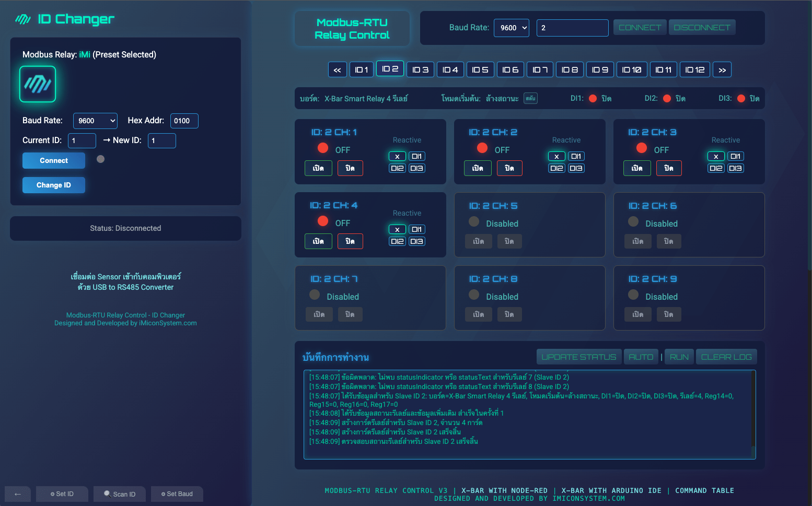
Task: Switch to the ID 5 tab
Action: pyautogui.click(x=480, y=70)
